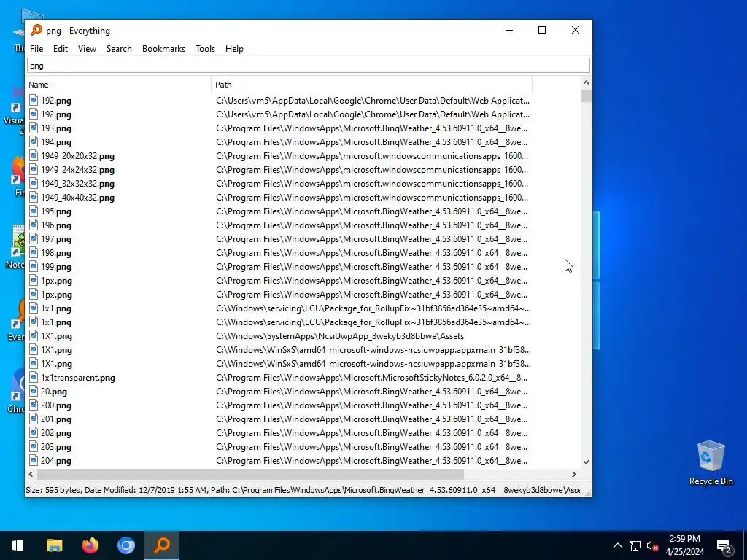Launch Chrome from the taskbar
Viewport: 747px width, 560px height.
tap(126, 545)
